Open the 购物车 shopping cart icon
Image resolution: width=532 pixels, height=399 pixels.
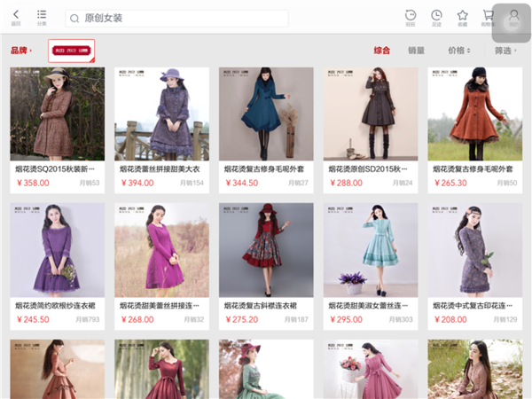click(488, 15)
